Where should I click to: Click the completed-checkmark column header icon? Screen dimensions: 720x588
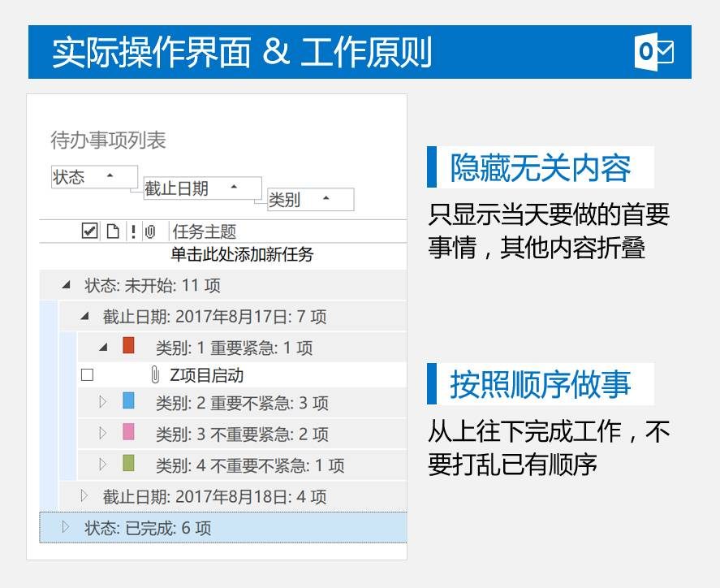[89, 231]
